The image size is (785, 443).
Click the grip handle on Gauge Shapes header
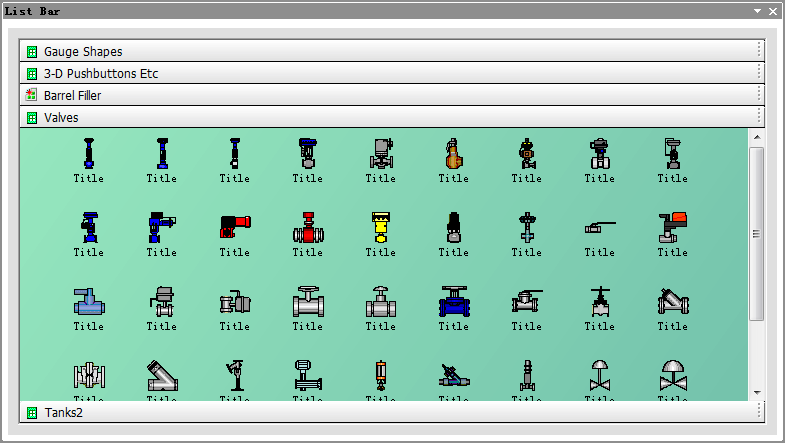tap(759, 51)
